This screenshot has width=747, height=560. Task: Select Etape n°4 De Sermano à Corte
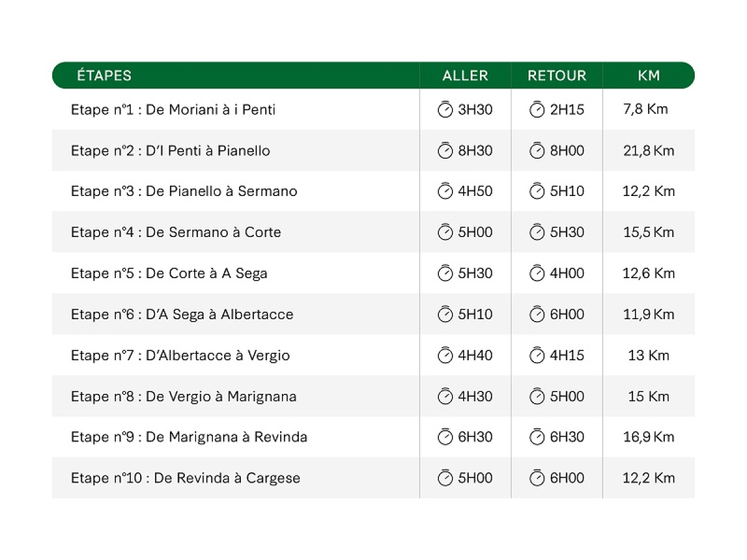pyautogui.click(x=176, y=233)
